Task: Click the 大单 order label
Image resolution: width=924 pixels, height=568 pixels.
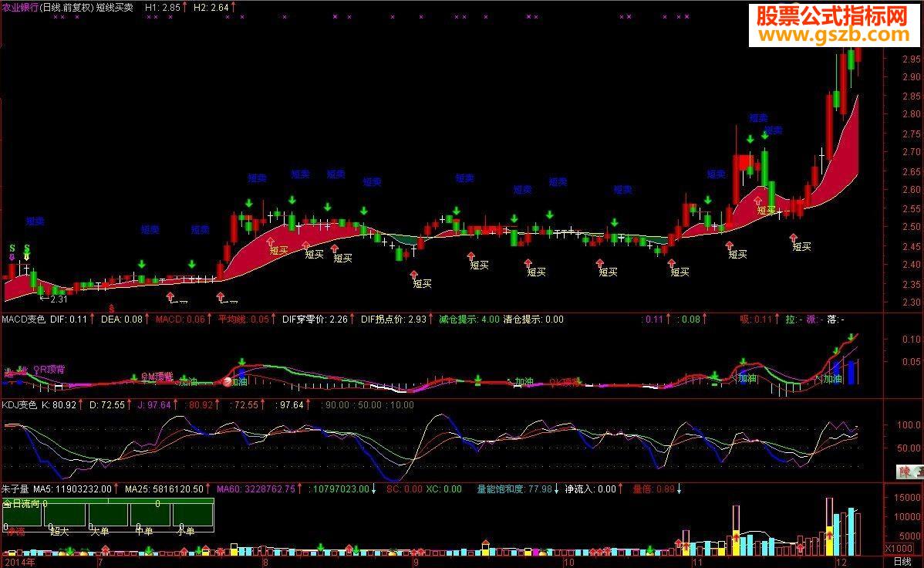Action: point(101,532)
